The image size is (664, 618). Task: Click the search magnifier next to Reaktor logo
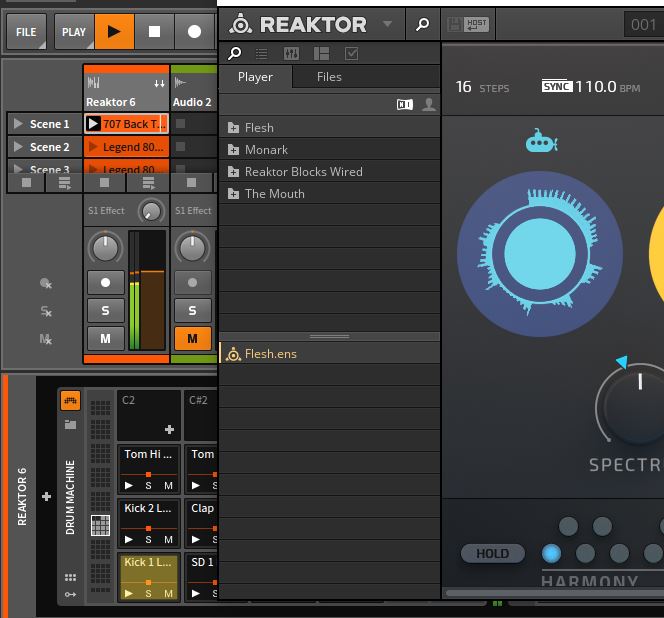click(x=422, y=24)
